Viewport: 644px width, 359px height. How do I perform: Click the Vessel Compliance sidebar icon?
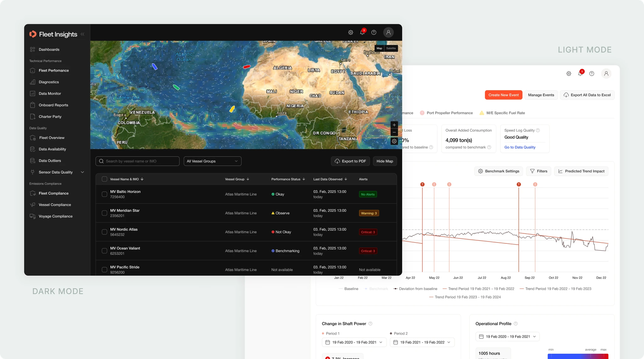click(32, 205)
